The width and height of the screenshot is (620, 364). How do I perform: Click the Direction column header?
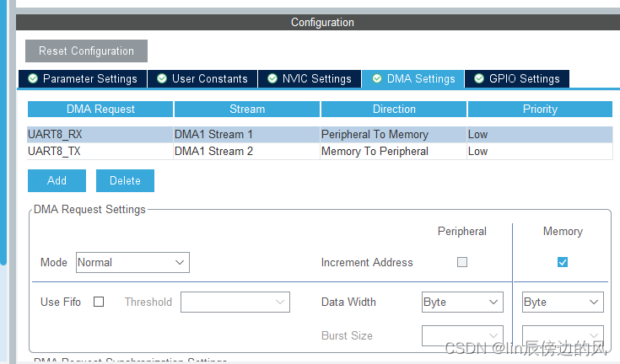[394, 109]
